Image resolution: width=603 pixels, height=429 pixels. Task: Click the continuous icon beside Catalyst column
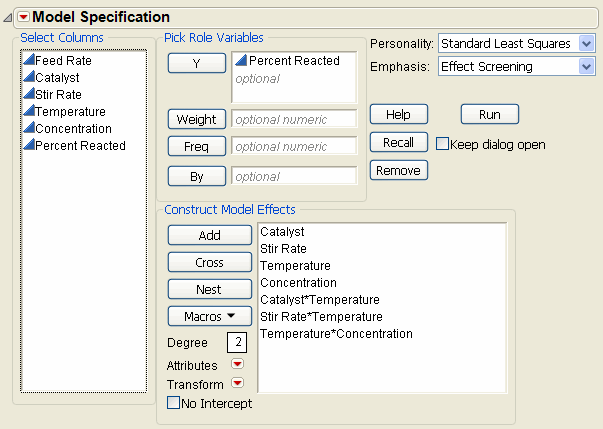point(28,77)
